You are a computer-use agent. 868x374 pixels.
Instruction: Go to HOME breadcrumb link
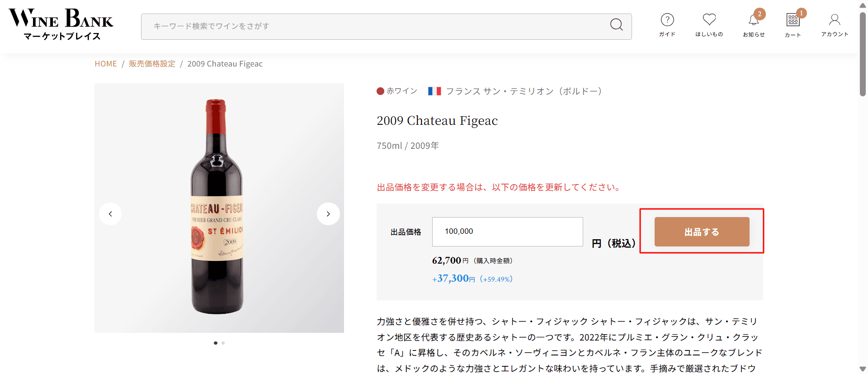pos(106,64)
